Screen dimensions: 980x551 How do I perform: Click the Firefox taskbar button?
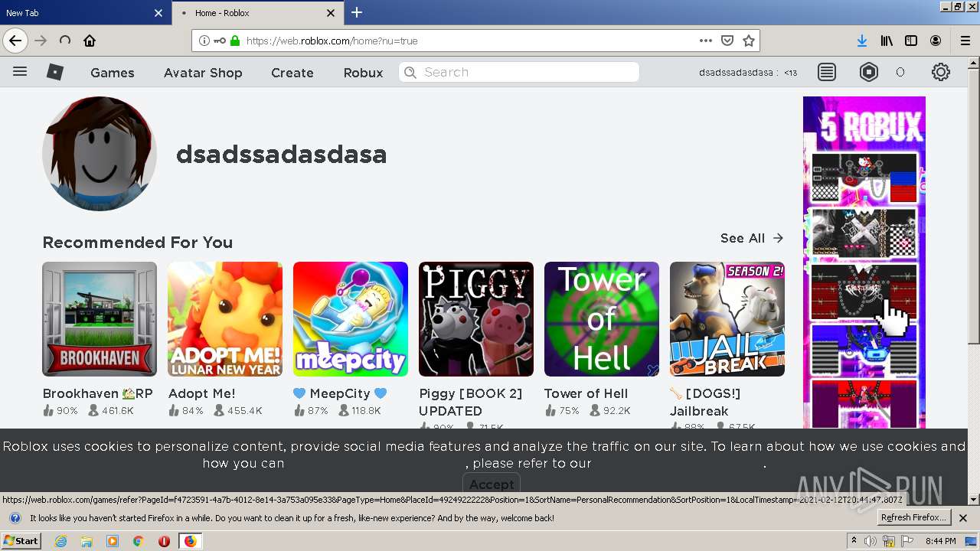190,541
